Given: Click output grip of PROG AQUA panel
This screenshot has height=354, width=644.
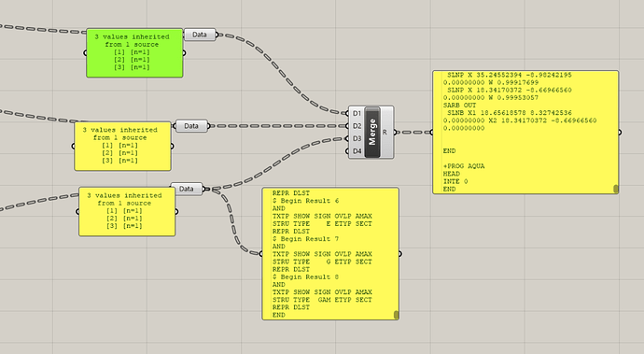Looking at the screenshot, I should 620,132.
